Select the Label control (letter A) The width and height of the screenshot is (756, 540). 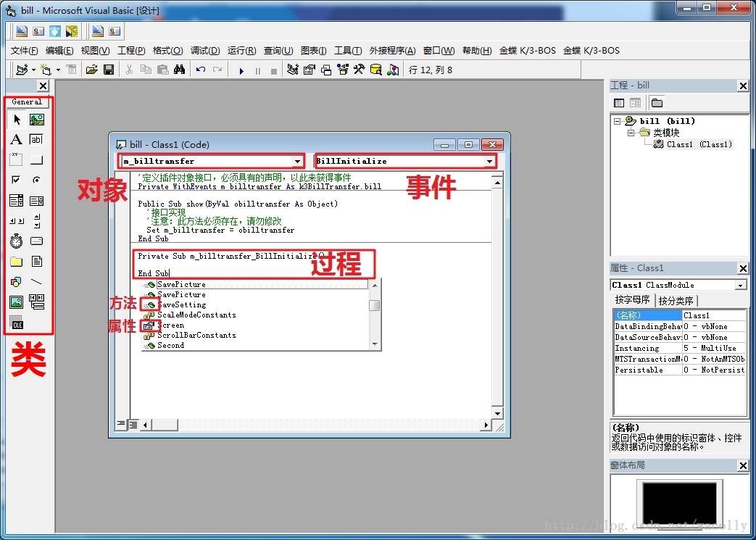pyautogui.click(x=17, y=139)
